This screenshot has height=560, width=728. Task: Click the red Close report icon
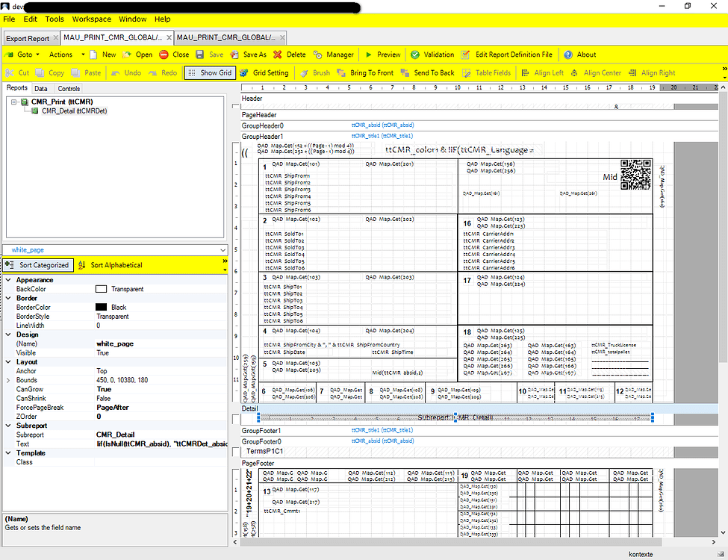click(164, 55)
